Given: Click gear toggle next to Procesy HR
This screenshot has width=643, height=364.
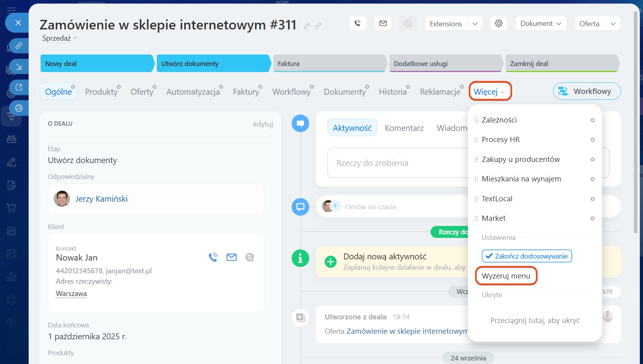Looking at the screenshot, I should (x=592, y=140).
